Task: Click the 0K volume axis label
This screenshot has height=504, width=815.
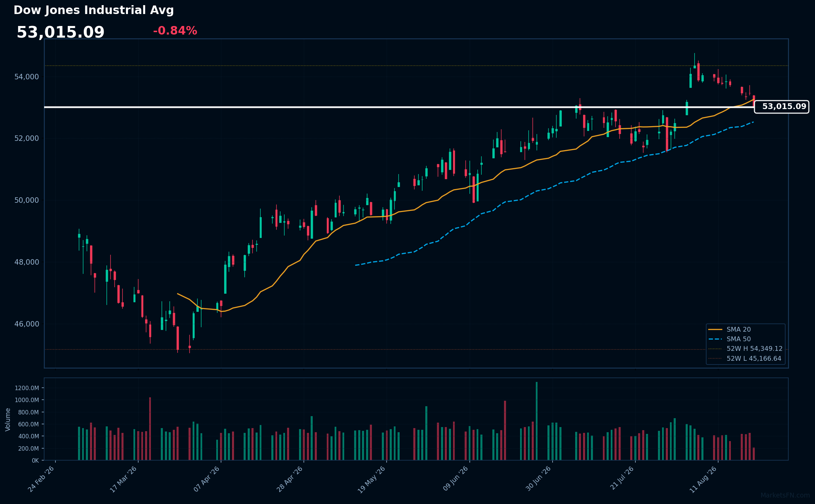Action: [35, 461]
